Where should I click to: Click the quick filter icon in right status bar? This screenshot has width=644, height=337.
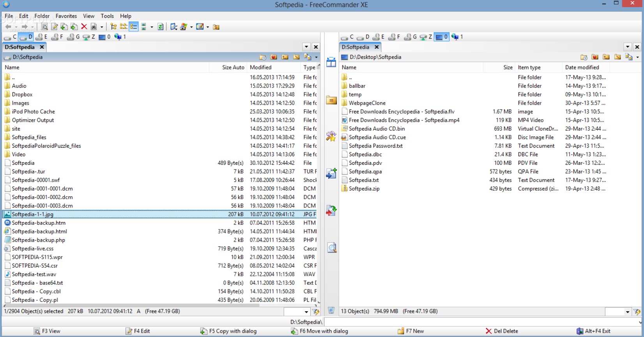pos(637,312)
